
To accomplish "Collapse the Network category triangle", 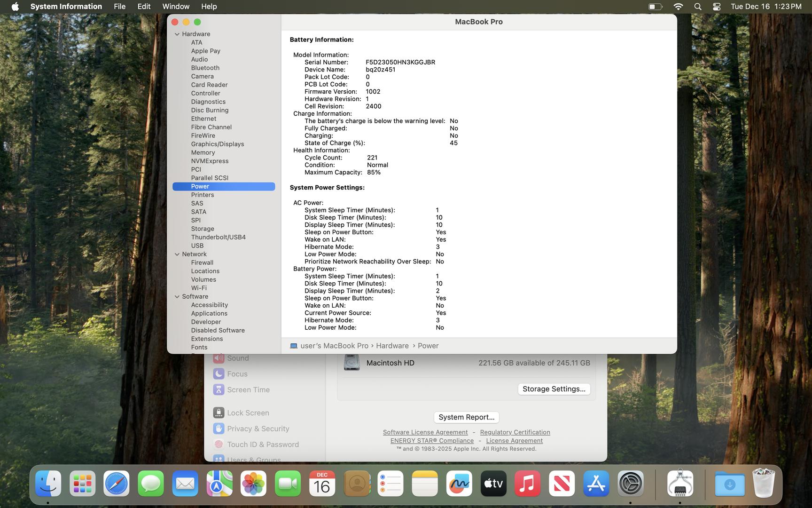I will point(177,254).
